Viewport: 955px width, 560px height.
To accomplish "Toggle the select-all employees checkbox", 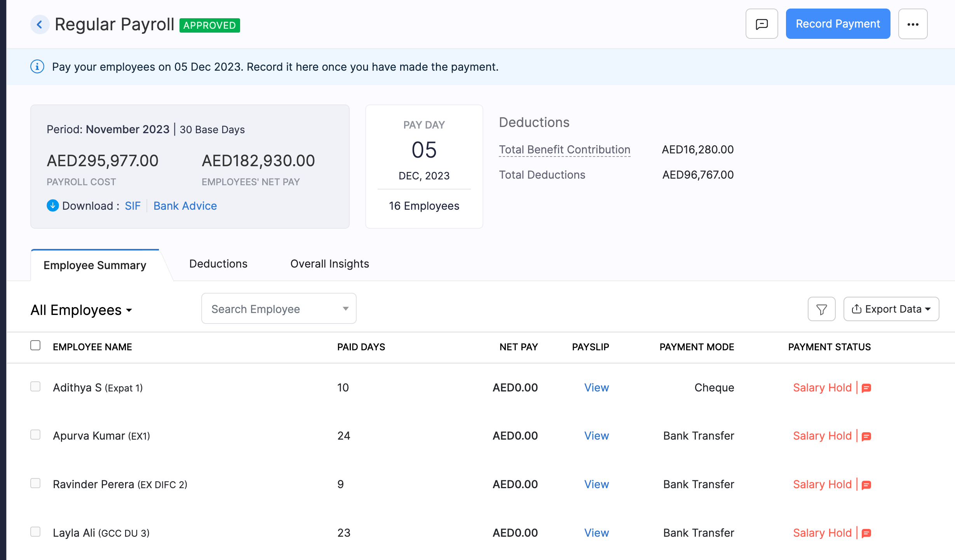I will (x=35, y=345).
